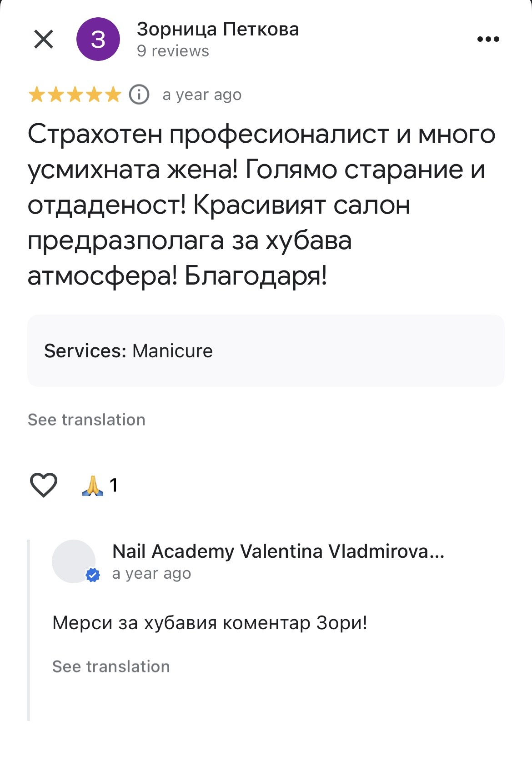Viewport: 532px width, 771px height.
Task: Click the "9 reviews" count
Action: [173, 51]
